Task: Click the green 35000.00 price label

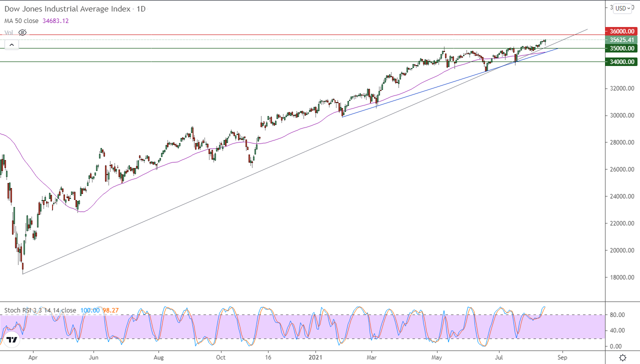Action: pos(620,48)
